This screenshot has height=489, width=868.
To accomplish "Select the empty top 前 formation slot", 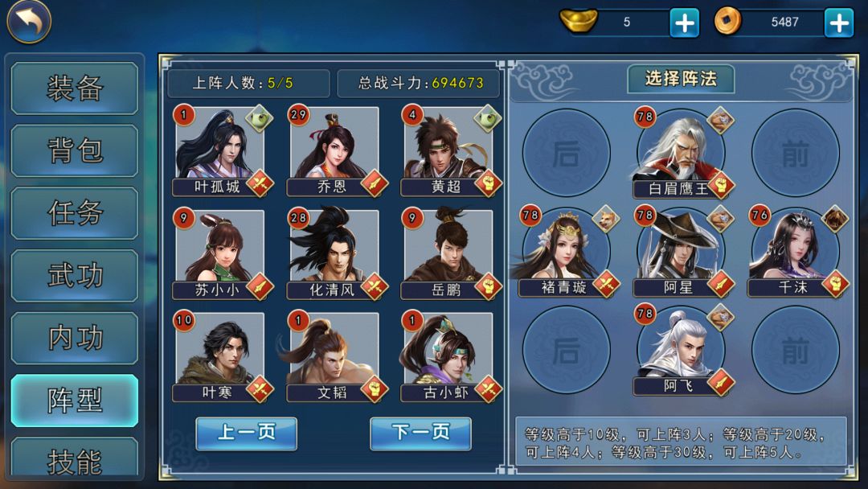I will click(x=796, y=153).
